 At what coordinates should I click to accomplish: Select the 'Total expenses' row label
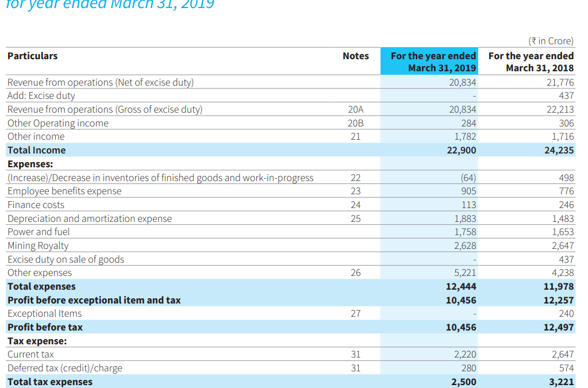pos(41,286)
